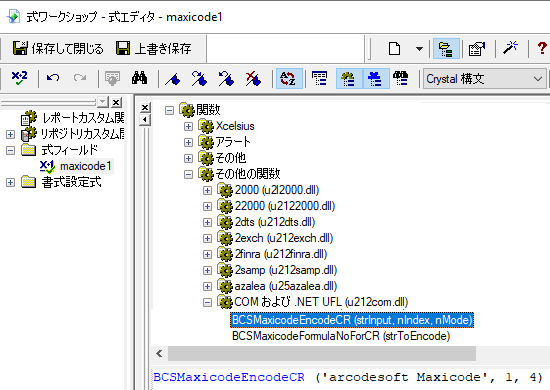Image resolution: width=550 pixels, height=390 pixels.
Task: Undo the last edit
Action: tap(53, 78)
